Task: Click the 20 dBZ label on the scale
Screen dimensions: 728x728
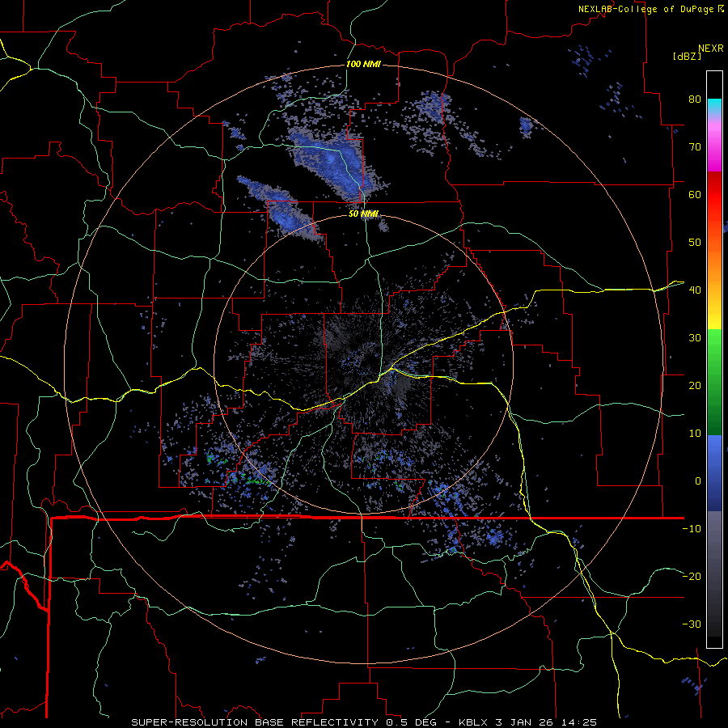Action: point(695,386)
